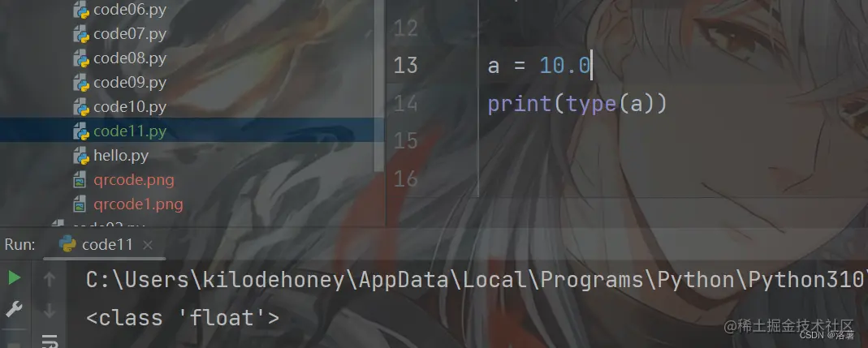Open the qrcode1.png image file

[138, 204]
